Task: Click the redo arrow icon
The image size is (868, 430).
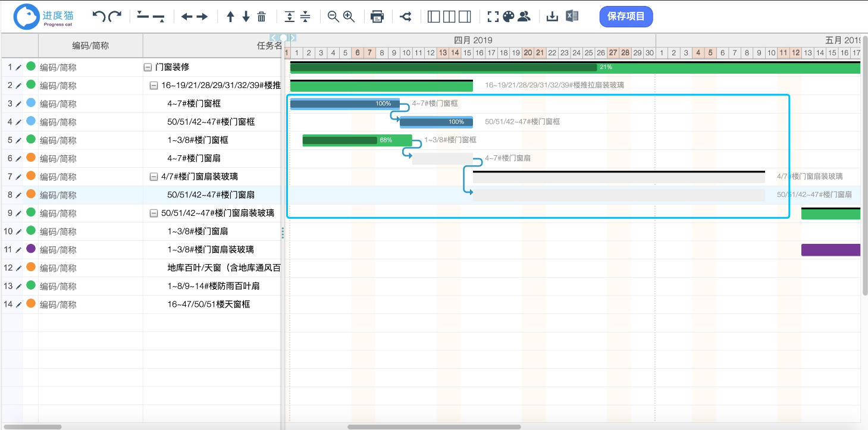Action: pyautogui.click(x=115, y=17)
